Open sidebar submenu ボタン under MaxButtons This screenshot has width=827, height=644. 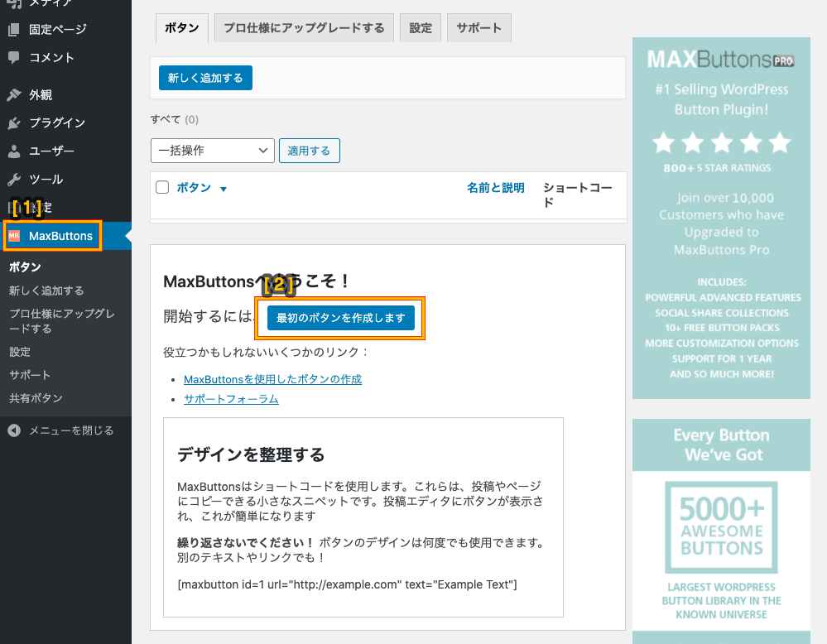[x=25, y=267]
